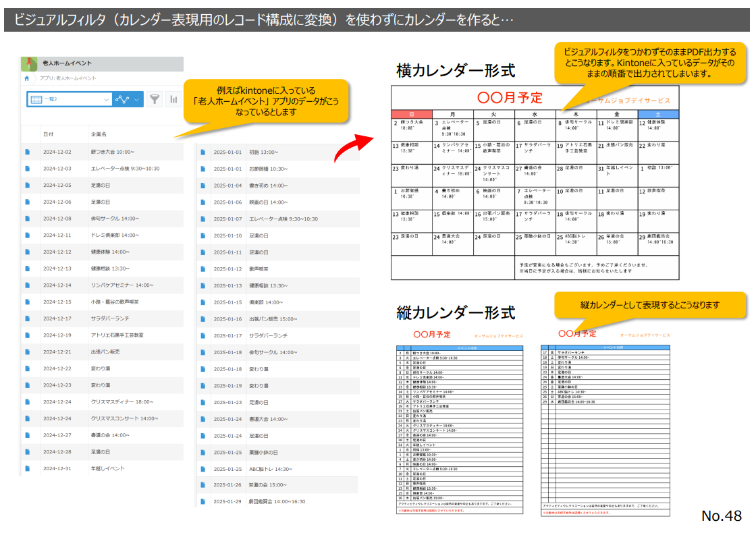The image size is (756, 535).
Task: Open record detail icon for 2025-01-29 劇団鑑賞会
Action: pos(202,501)
